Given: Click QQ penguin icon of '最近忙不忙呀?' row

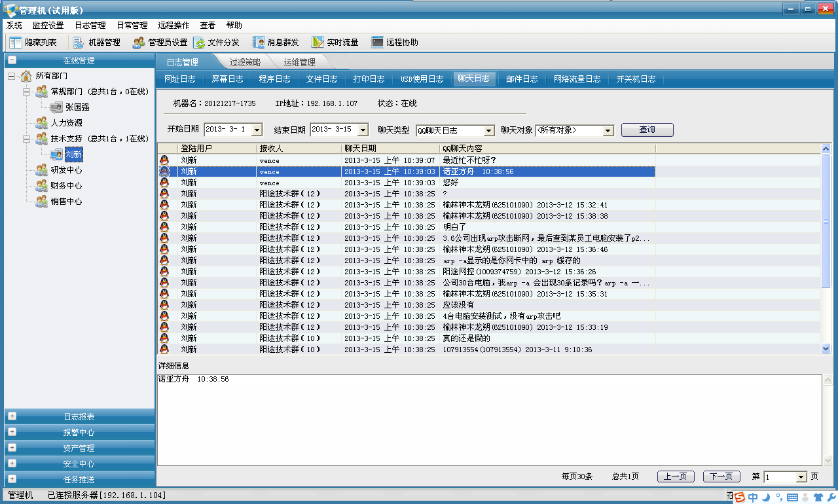Looking at the screenshot, I should 164,160.
